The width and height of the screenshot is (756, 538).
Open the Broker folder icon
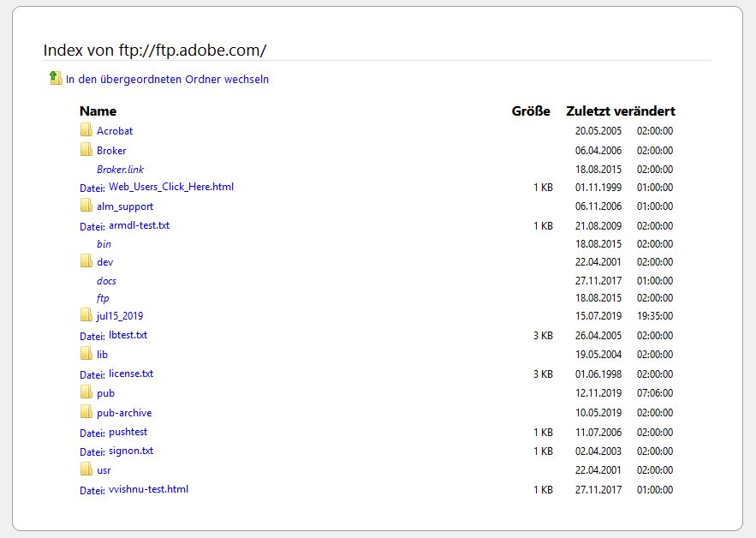click(x=86, y=150)
